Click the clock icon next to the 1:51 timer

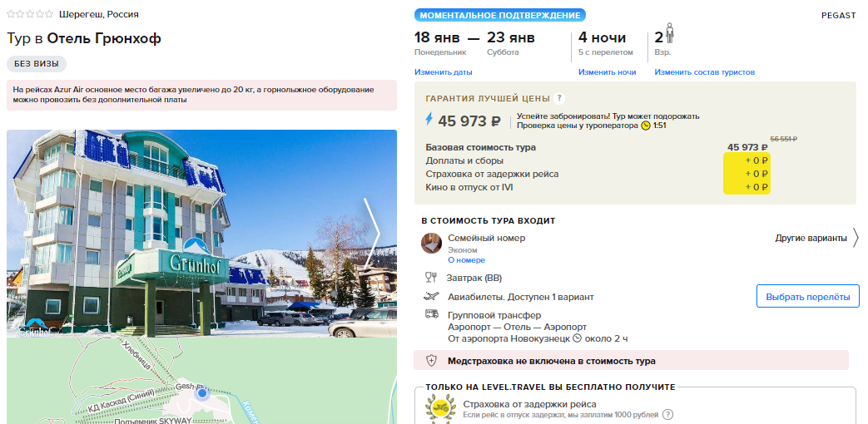[x=646, y=126]
